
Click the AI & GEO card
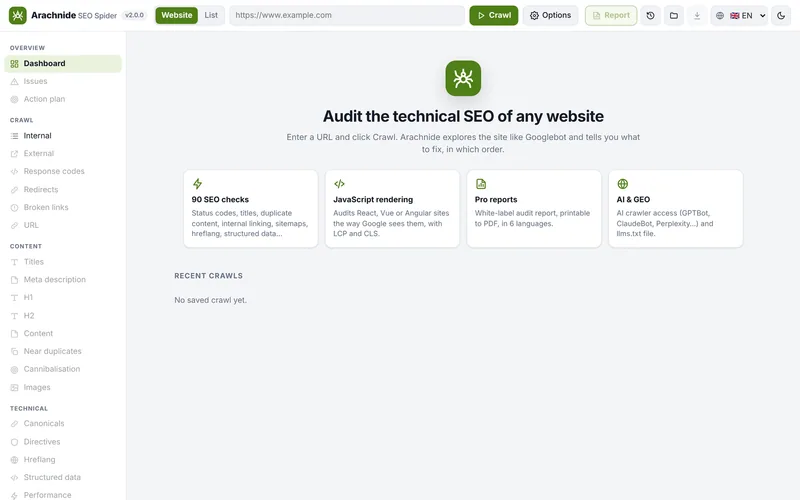pyautogui.click(x=676, y=209)
